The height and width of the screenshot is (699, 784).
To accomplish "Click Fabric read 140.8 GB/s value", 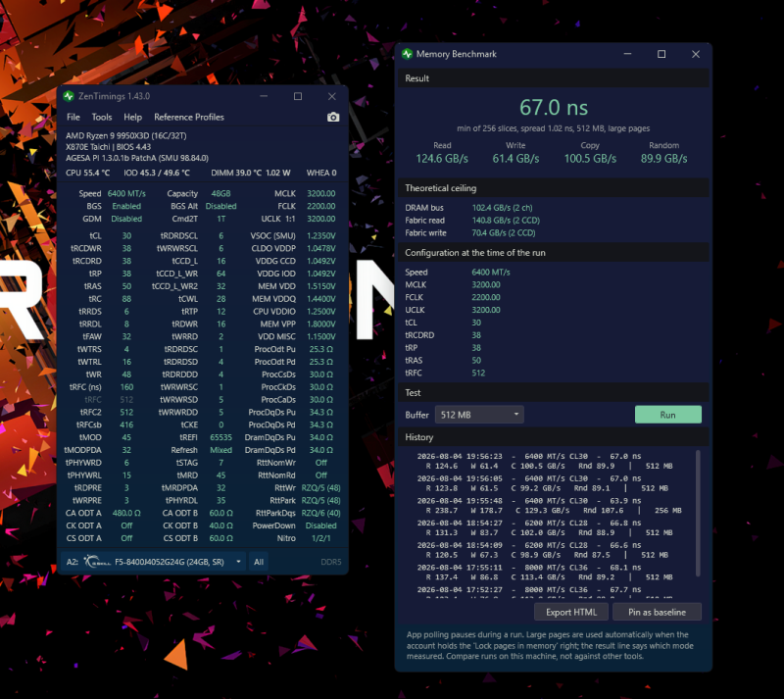I will pos(506,221).
